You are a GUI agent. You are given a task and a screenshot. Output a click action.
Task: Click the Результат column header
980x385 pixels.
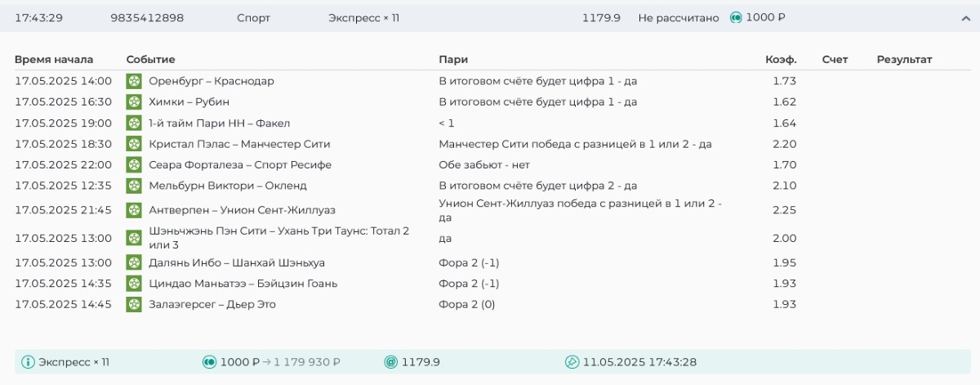tap(904, 60)
